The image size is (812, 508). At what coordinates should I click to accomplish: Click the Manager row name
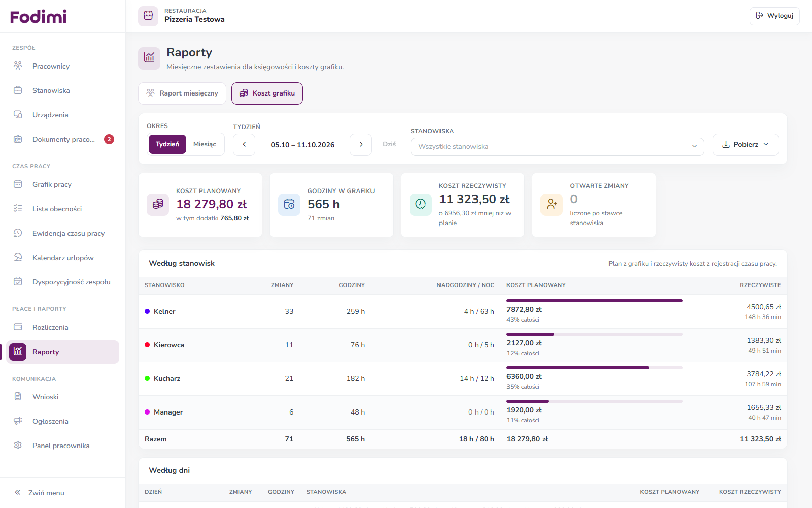coord(168,412)
